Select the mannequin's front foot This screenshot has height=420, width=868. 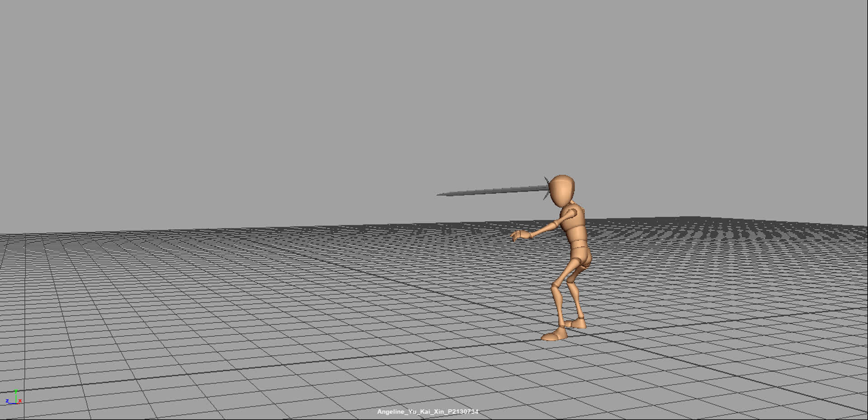[x=555, y=336]
